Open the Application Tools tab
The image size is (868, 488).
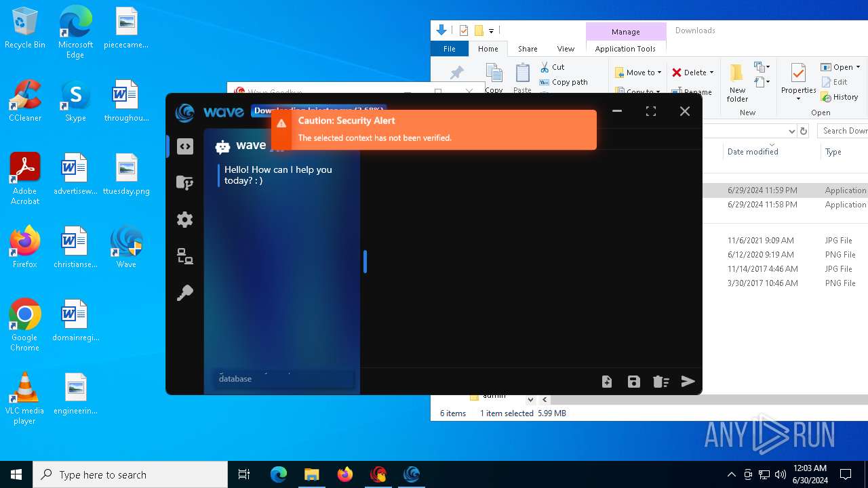(x=625, y=49)
